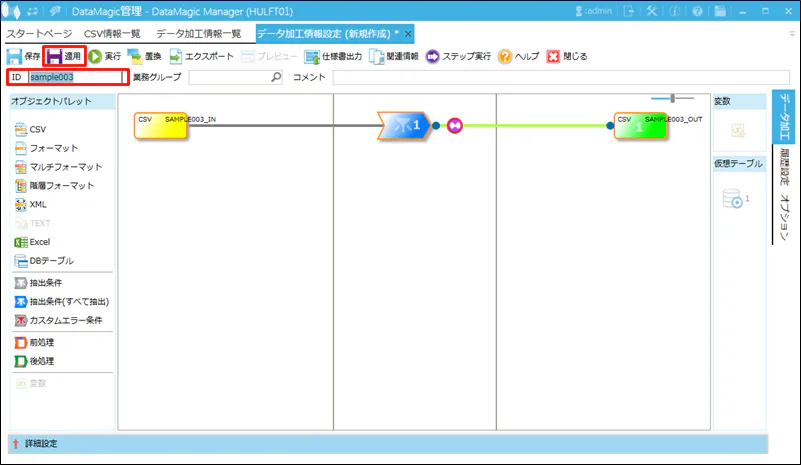The height and width of the screenshot is (465, 801).
Task: Select the カスタムエラー条件 palette item
Action: click(x=58, y=320)
